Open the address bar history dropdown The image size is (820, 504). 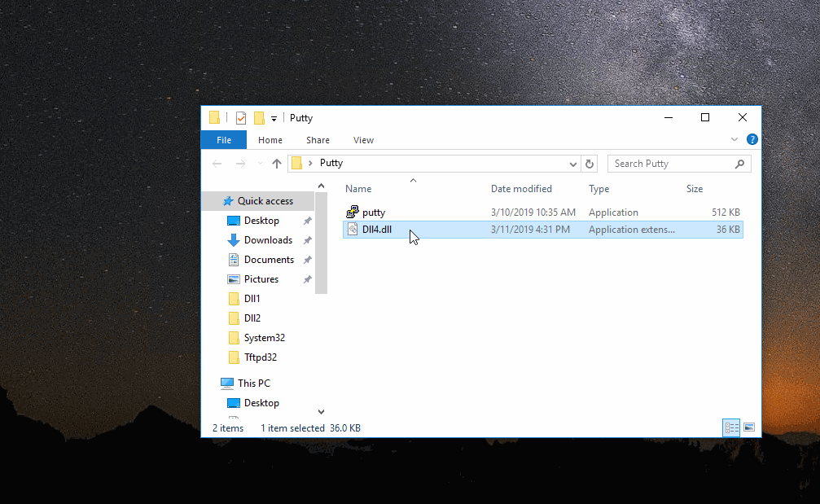click(x=573, y=164)
